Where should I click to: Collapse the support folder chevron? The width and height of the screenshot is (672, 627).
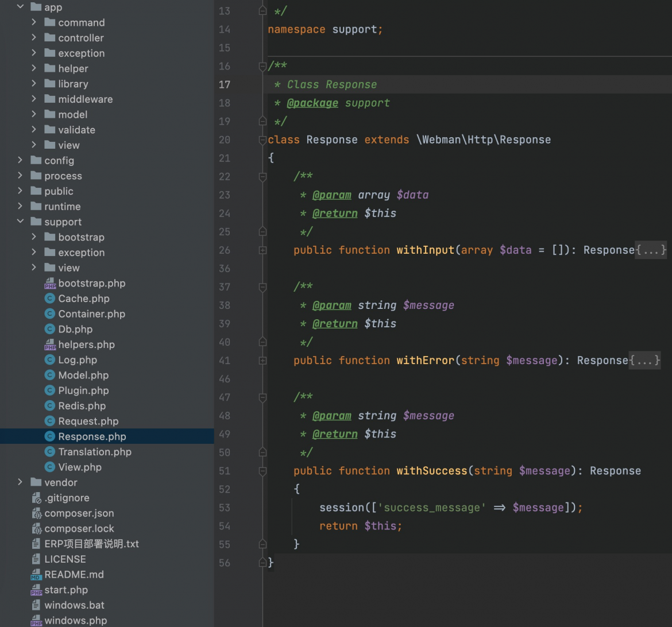coord(20,221)
